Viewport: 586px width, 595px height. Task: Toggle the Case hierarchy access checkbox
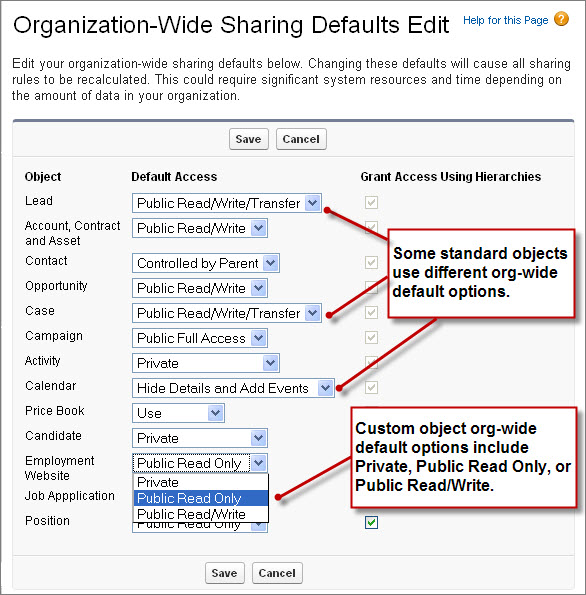[371, 313]
